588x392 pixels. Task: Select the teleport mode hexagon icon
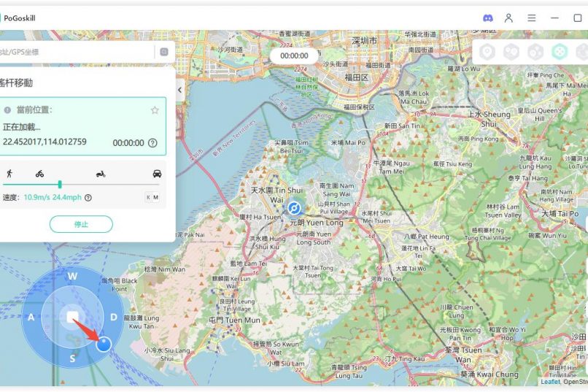(487, 52)
